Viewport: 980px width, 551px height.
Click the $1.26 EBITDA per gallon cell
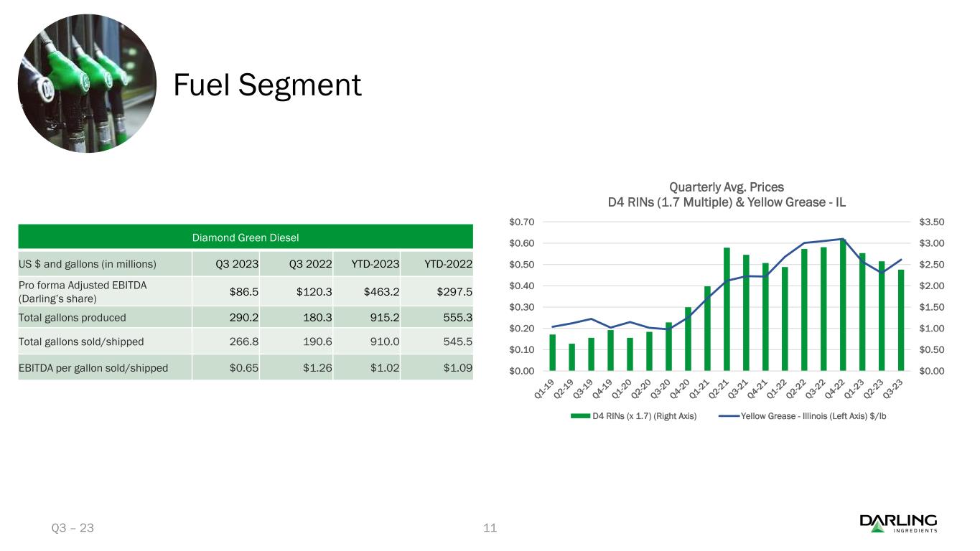[315, 368]
